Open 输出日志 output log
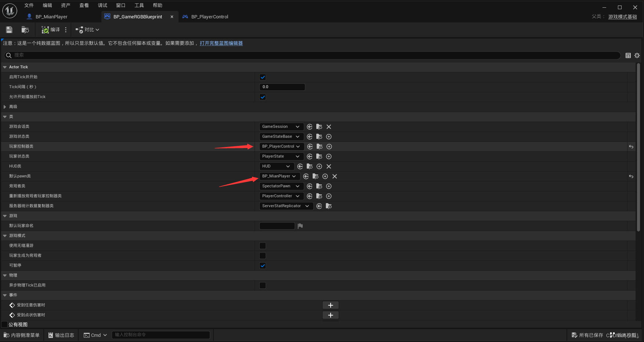 coord(61,335)
